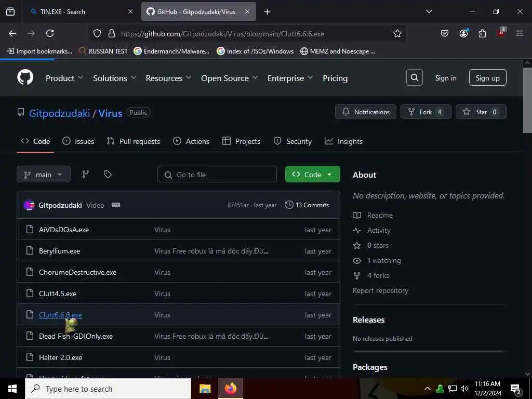The height and width of the screenshot is (399, 532).
Task: Click the Notifications bell button
Action: click(x=365, y=112)
